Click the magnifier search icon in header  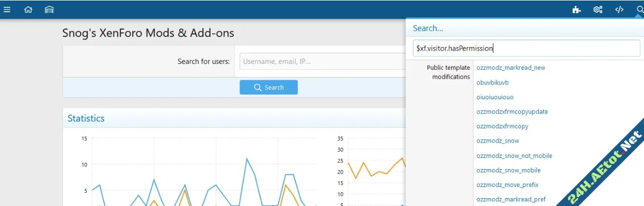pos(640,10)
